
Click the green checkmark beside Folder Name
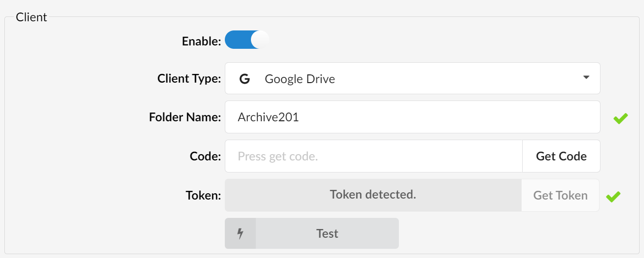point(621,118)
